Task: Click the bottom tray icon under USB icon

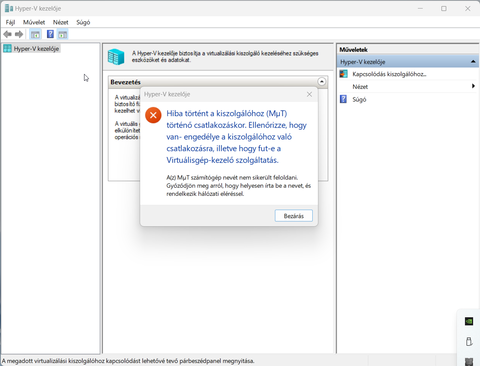Action: coord(469,362)
